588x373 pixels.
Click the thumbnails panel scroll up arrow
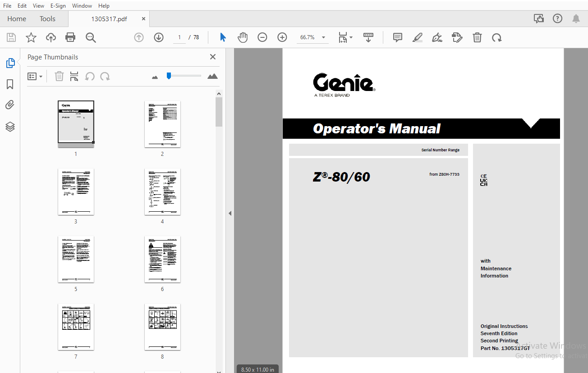point(219,94)
